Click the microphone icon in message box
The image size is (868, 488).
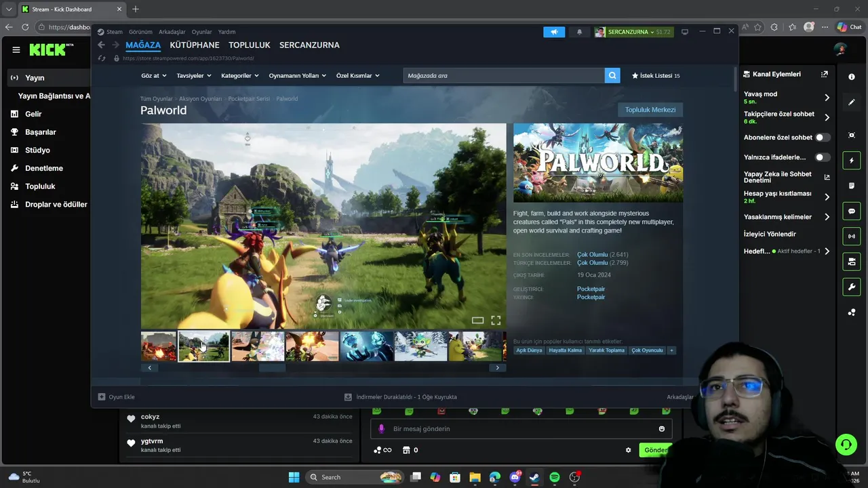pyautogui.click(x=381, y=428)
